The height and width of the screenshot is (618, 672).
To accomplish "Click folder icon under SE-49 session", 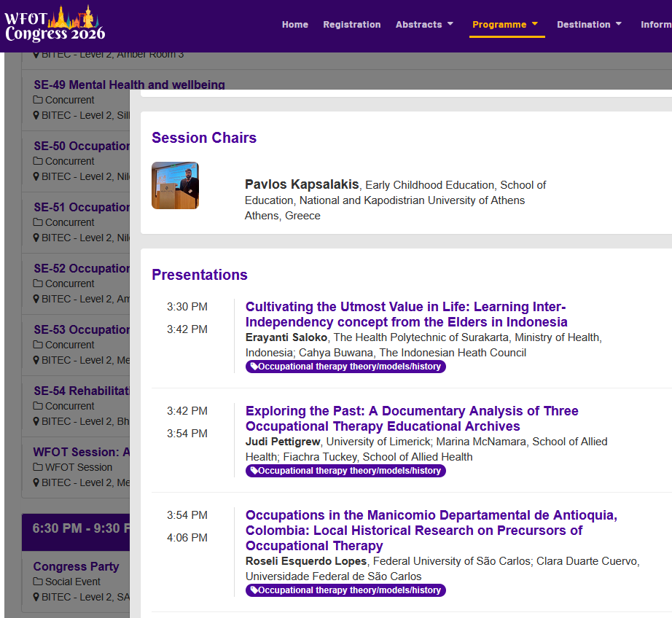I will point(38,100).
